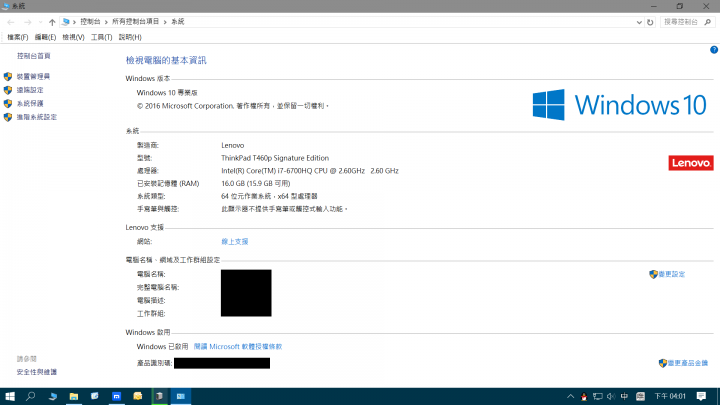
Task: Open 閱讀 Microsoft 軟體授權條款 link
Action: click(x=238, y=347)
